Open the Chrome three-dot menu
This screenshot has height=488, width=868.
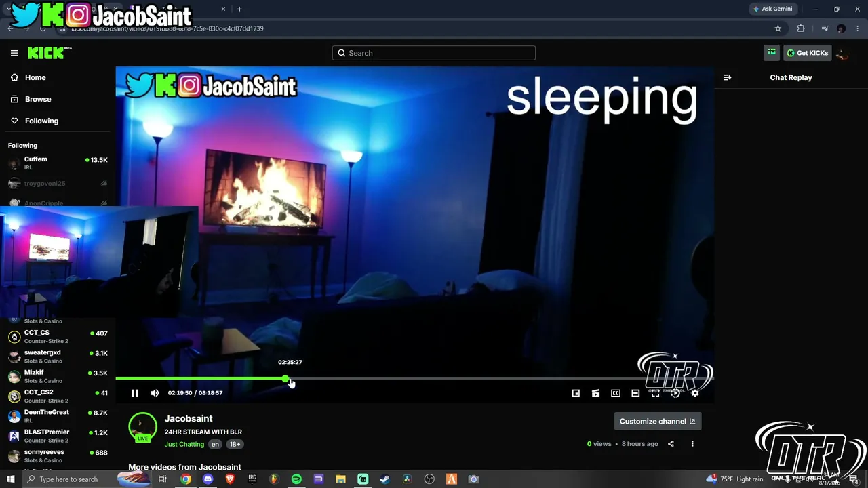[x=859, y=28]
